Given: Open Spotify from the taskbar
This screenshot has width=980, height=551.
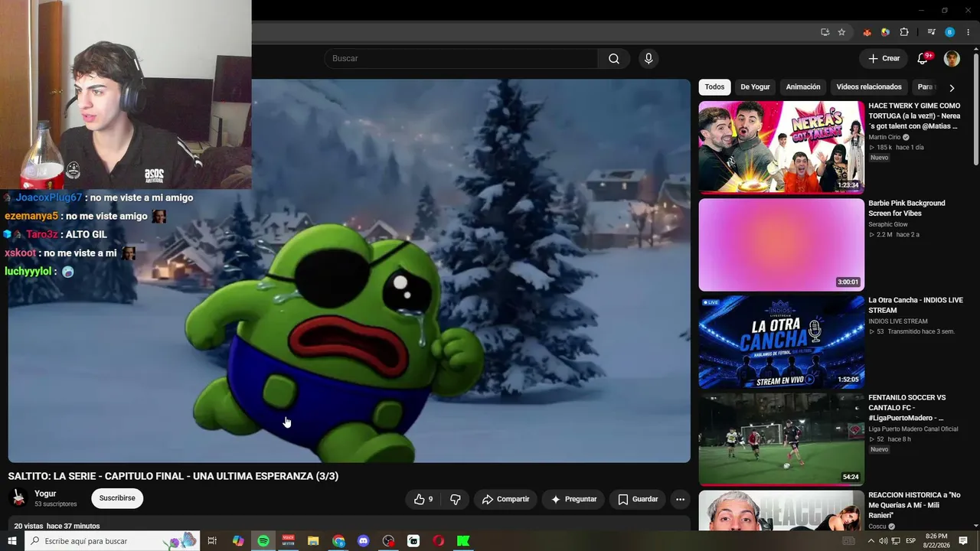Looking at the screenshot, I should coord(263,541).
